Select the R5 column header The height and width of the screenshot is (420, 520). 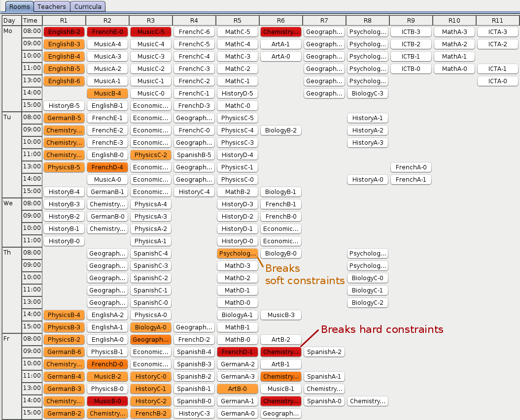click(x=237, y=20)
